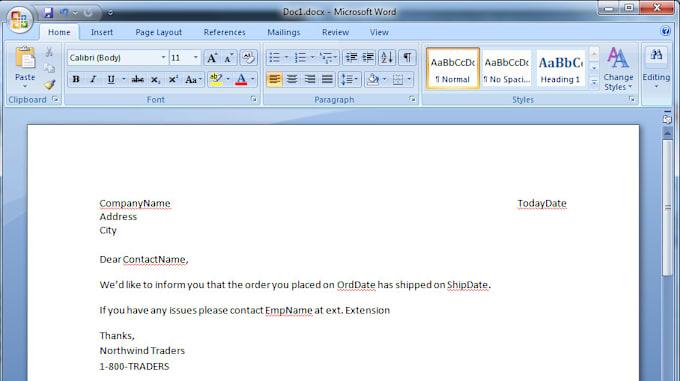Screen dimensions: 680x381
Task: Click the Grow Font icon
Action: click(212, 57)
